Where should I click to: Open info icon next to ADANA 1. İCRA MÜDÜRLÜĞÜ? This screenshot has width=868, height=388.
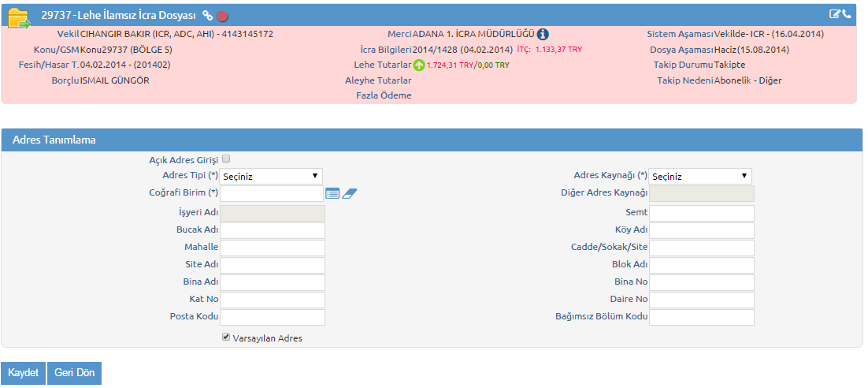pos(543,35)
